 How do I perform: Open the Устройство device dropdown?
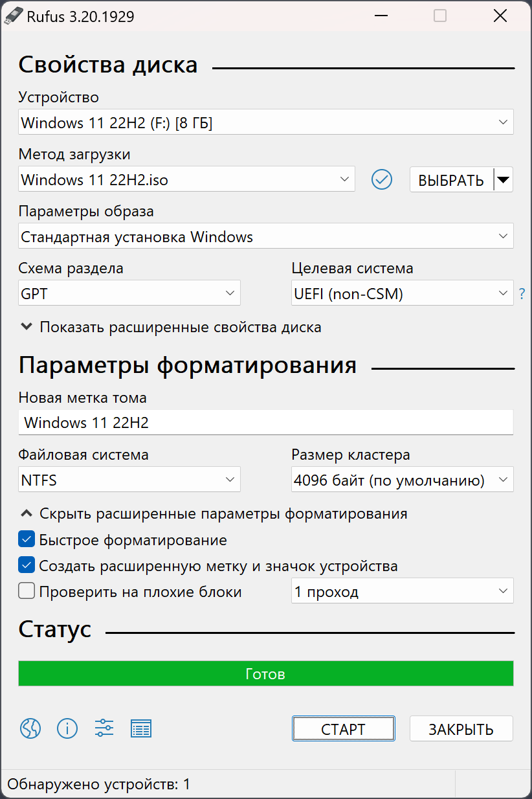point(265,122)
